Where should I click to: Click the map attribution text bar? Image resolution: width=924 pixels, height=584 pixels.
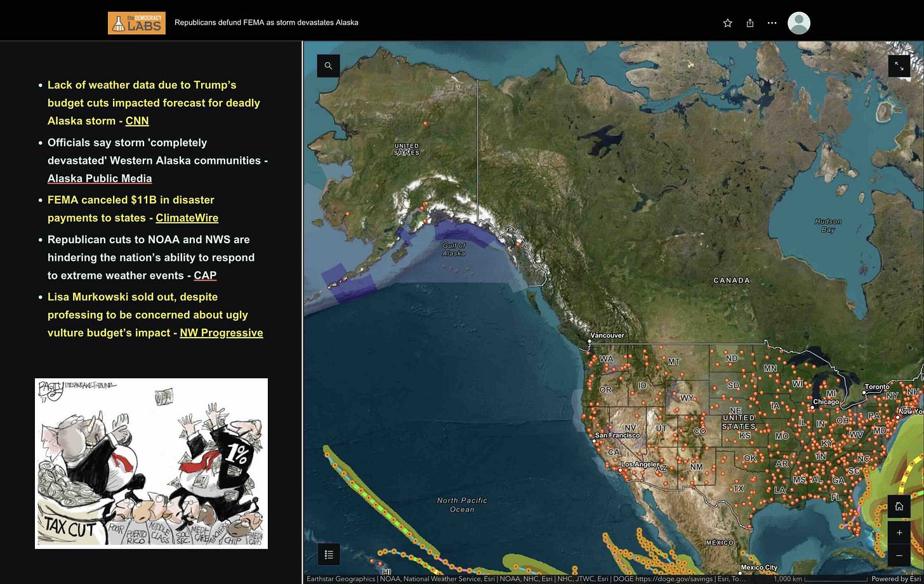[x=526, y=579]
